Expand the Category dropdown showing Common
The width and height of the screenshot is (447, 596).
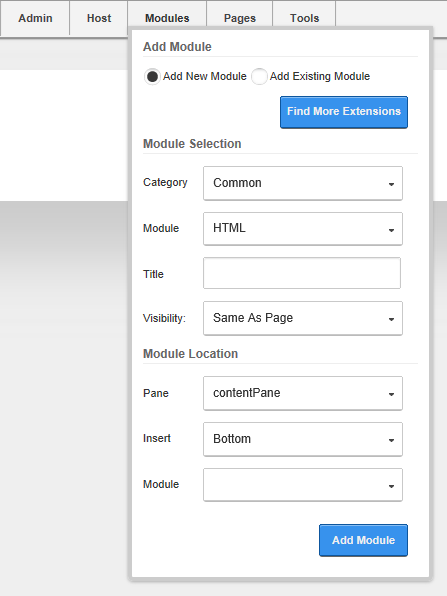coord(303,183)
